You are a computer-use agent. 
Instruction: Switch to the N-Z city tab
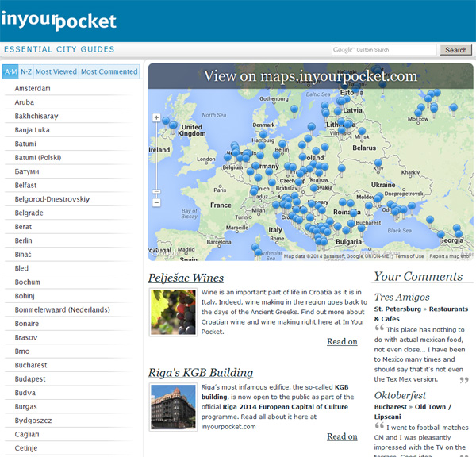26,71
